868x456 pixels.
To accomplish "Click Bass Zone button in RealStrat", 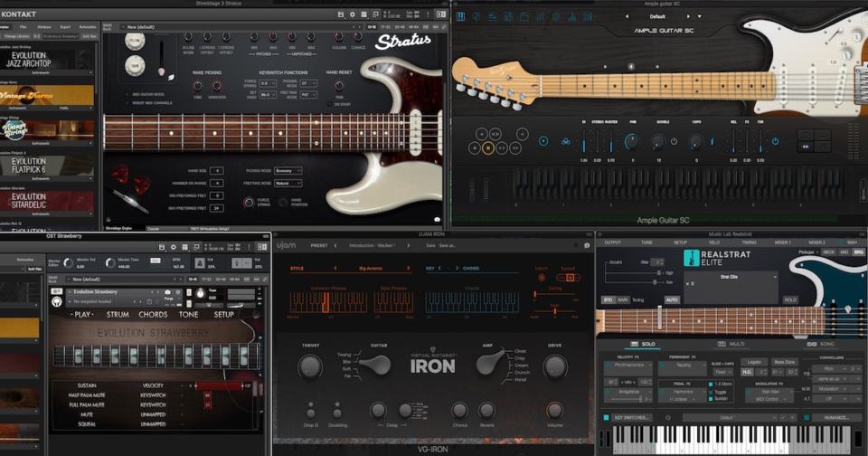I will 785,363.
